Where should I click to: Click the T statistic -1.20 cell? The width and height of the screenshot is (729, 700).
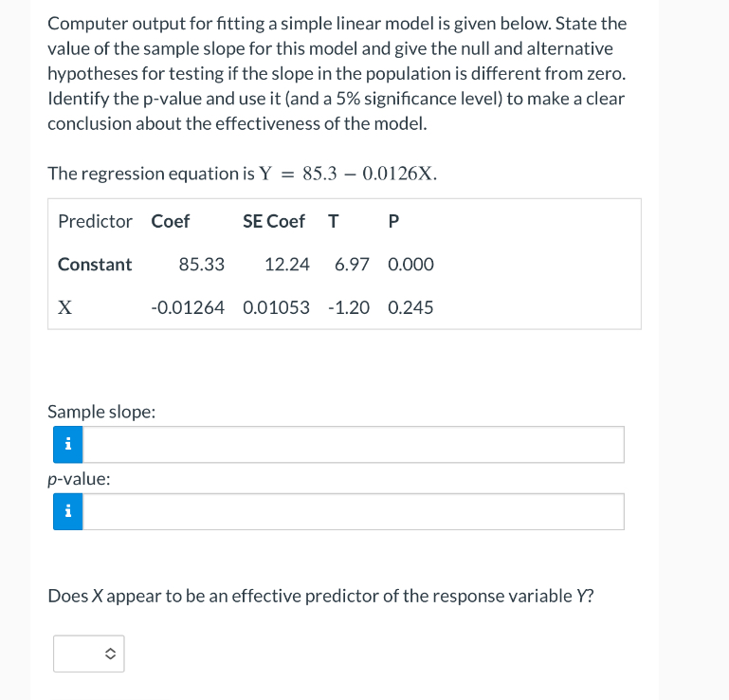[x=349, y=307]
